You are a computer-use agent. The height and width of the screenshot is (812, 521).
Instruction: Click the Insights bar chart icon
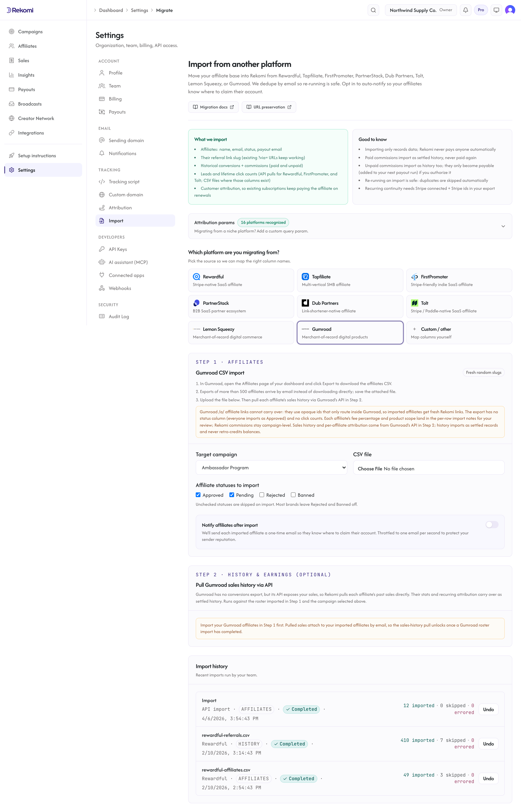(x=12, y=75)
